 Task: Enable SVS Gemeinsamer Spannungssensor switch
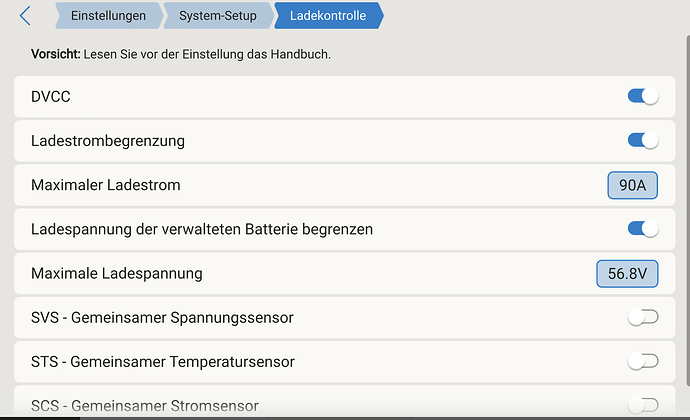coord(643,317)
